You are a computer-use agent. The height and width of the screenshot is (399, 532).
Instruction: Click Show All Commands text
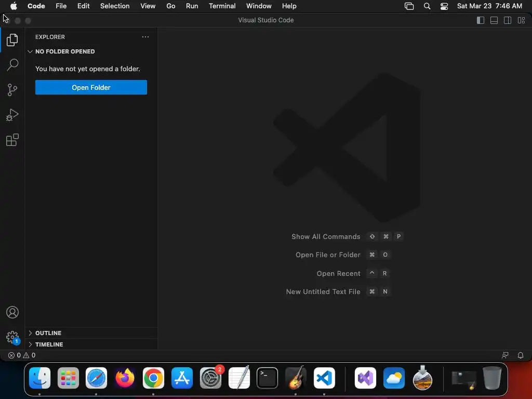pos(326,236)
